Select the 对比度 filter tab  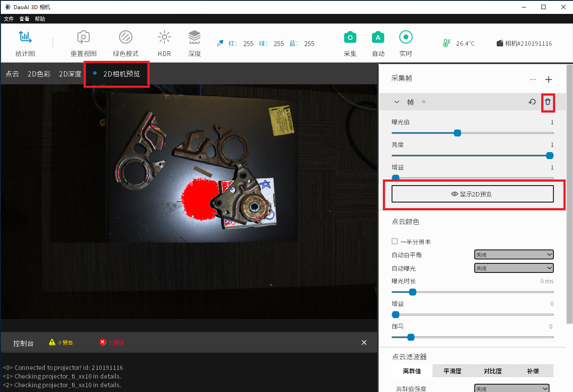pyautogui.click(x=493, y=371)
